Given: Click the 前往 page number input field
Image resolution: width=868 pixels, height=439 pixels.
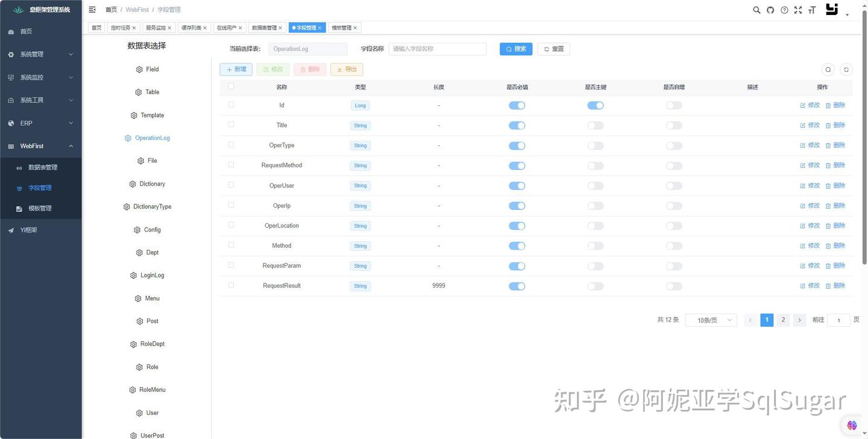Looking at the screenshot, I should (x=838, y=320).
